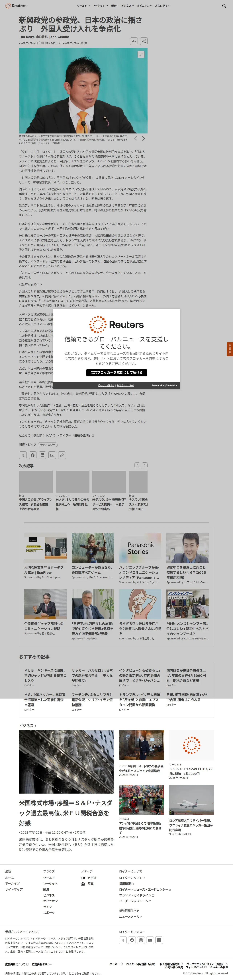Open footer Instagram follow icon
The width and height of the screenshot is (233, 980).
point(141,940)
